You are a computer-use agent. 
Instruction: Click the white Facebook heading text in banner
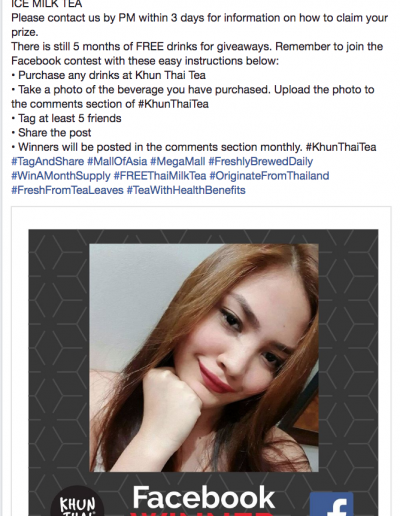pos(204,497)
